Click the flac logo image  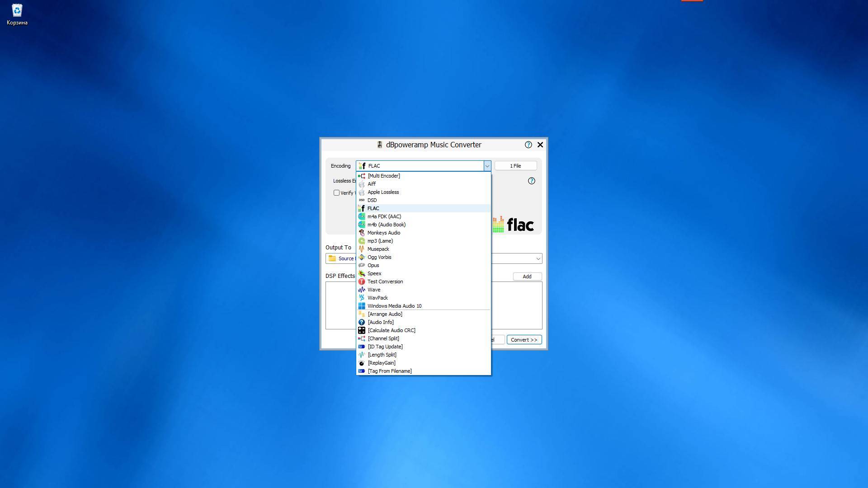tap(513, 224)
